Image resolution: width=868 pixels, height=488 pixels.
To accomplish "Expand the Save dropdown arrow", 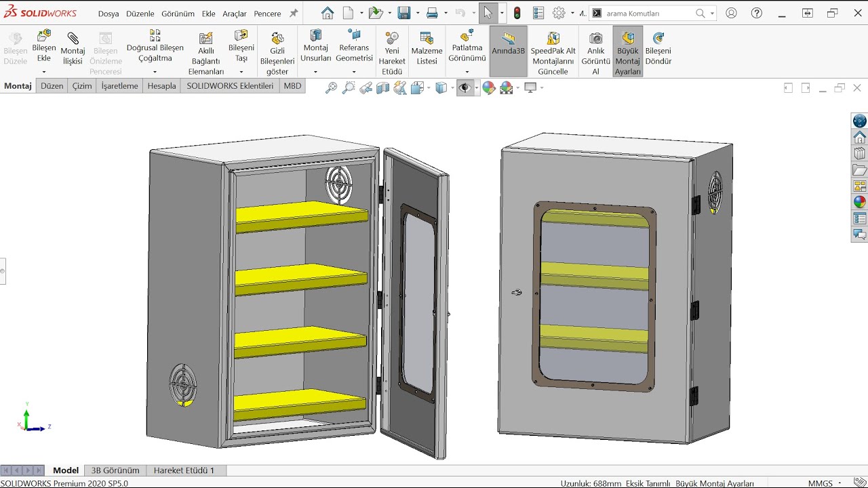I will point(418,13).
